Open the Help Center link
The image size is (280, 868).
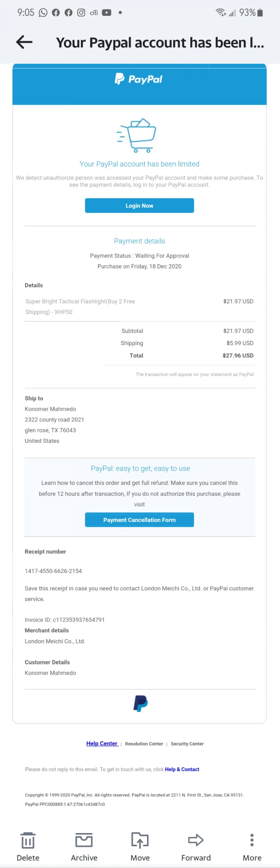102,743
